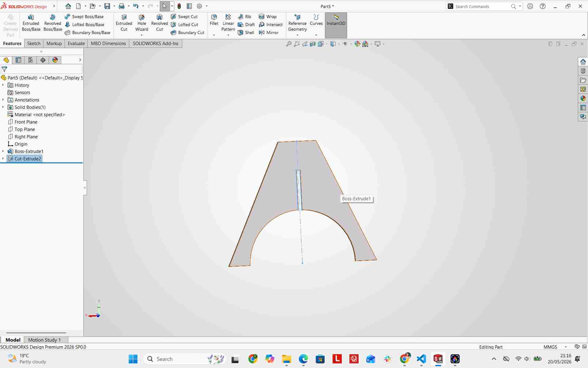Viewport: 588px width, 368px height.
Task: Add a Rib feature
Action: pos(245,17)
